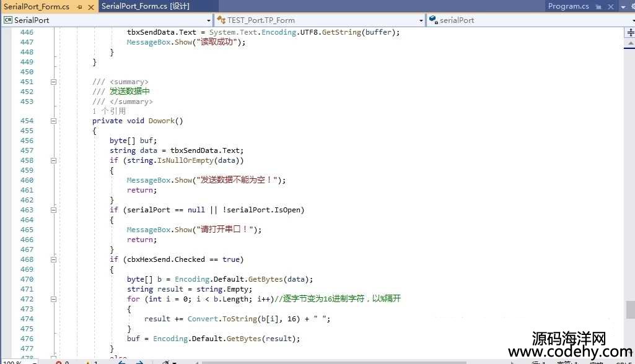Click b.Length in the for loop
Image resolution: width=635 pixels, height=364 pixels.
[x=230, y=299]
